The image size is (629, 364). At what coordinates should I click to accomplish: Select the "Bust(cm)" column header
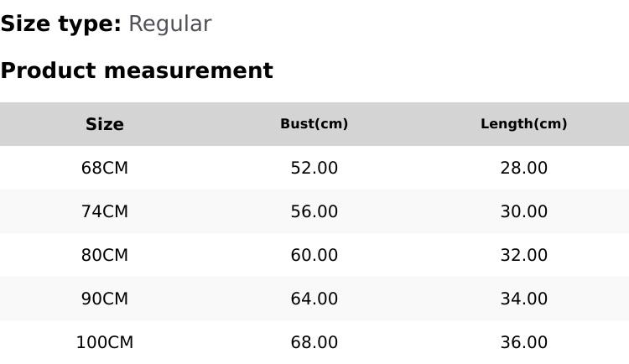pos(314,124)
